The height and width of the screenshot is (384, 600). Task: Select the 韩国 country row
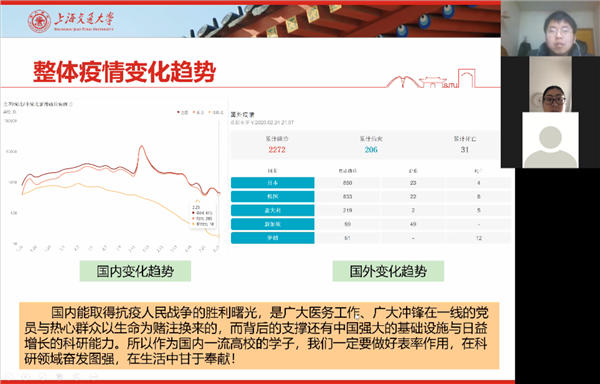coord(371,197)
